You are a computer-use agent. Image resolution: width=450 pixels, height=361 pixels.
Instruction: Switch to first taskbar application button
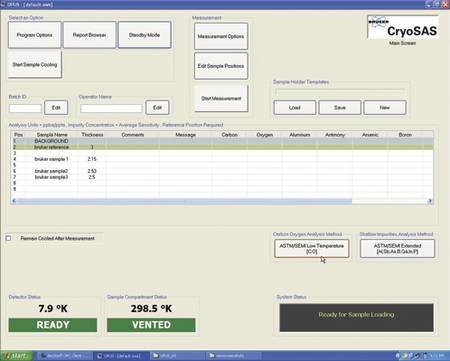click(x=64, y=356)
